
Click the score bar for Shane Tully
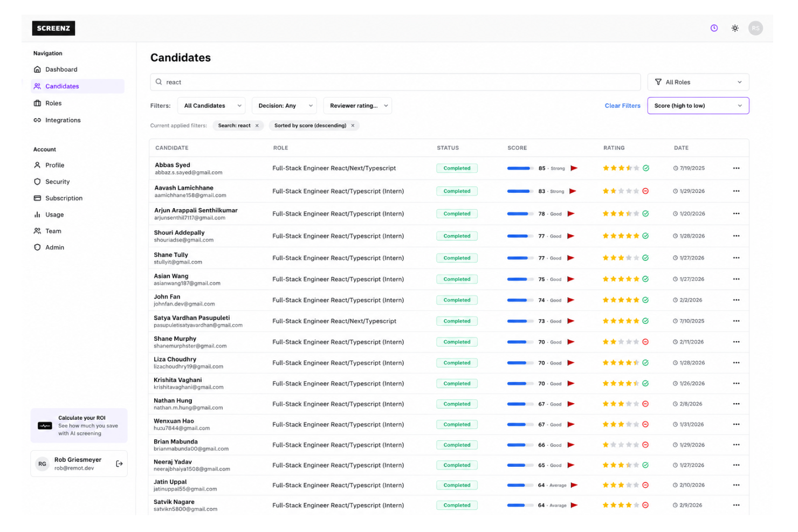520,258
